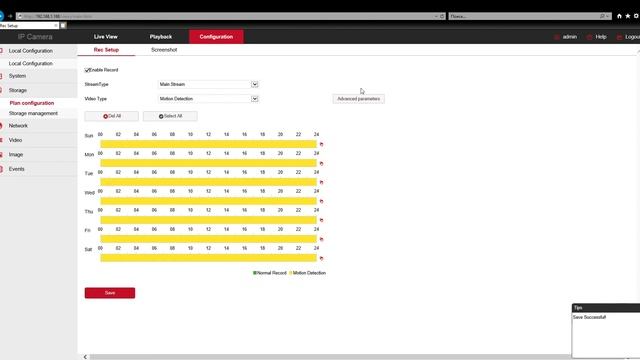Click the copy icon beside Friday schedule
The height and width of the screenshot is (360, 640).
click(x=321, y=239)
